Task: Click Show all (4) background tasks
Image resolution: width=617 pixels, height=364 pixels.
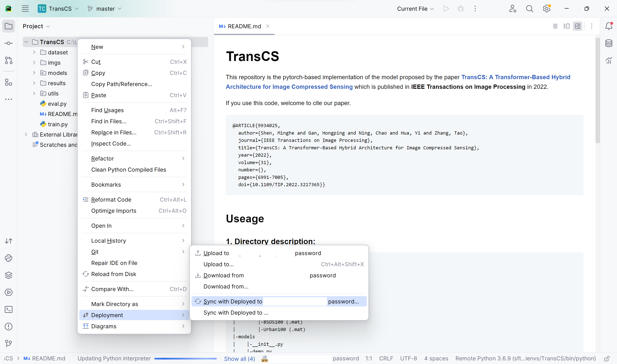Action: [239, 359]
